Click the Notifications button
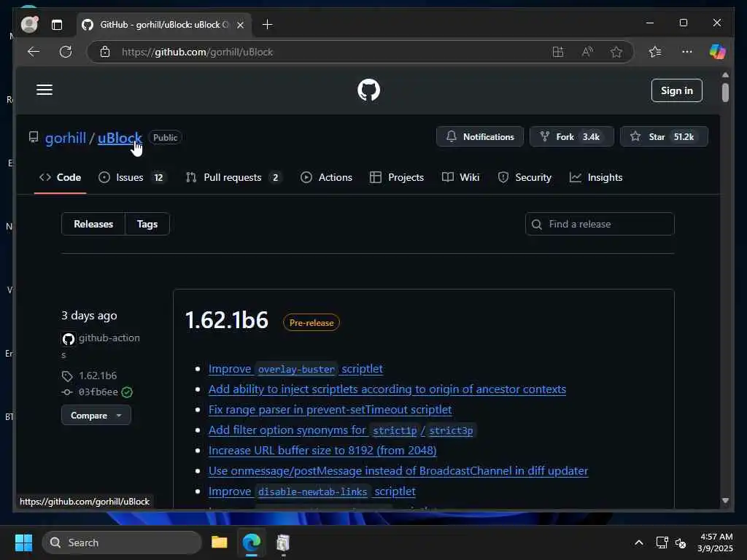747x560 pixels. click(480, 136)
